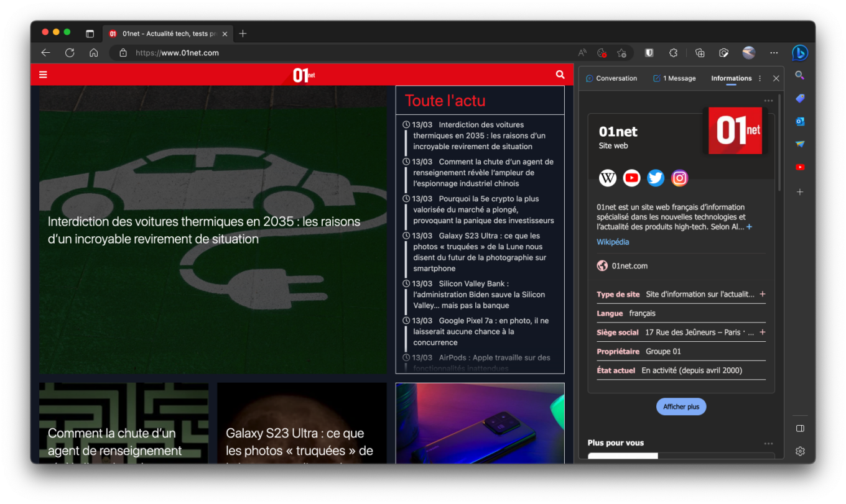Screen dimensions: 846x504
Task: Add this page to favorites
Action: (x=621, y=53)
